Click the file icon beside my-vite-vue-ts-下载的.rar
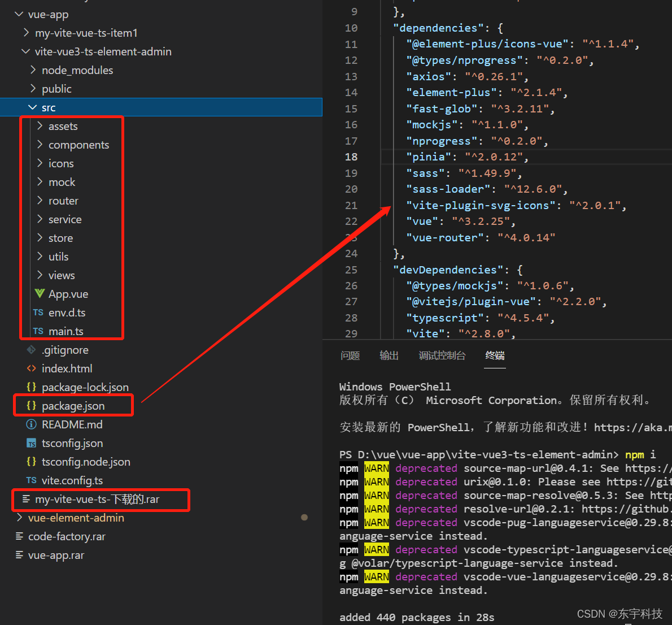The image size is (672, 625). coord(26,499)
